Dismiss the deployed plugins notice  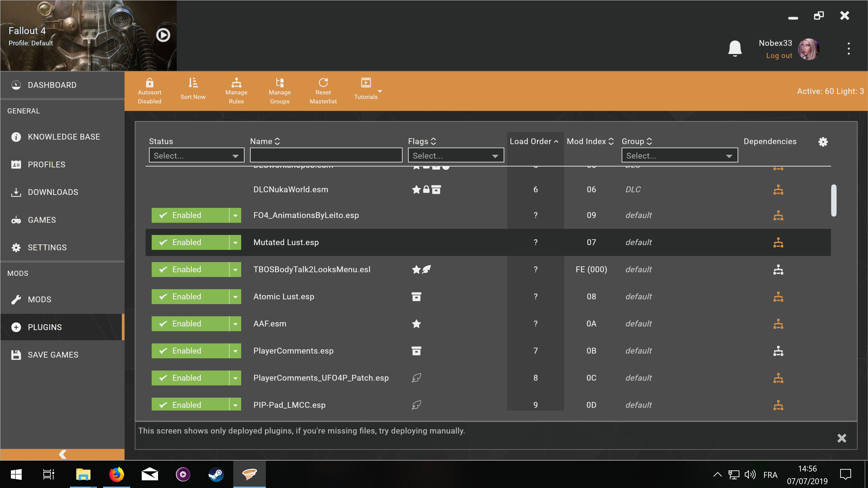point(842,438)
